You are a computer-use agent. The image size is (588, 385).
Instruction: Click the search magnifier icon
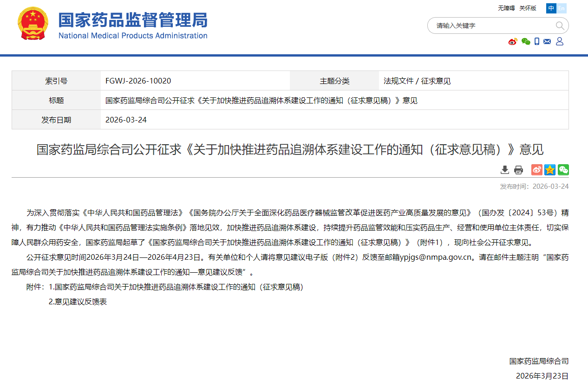tap(560, 26)
